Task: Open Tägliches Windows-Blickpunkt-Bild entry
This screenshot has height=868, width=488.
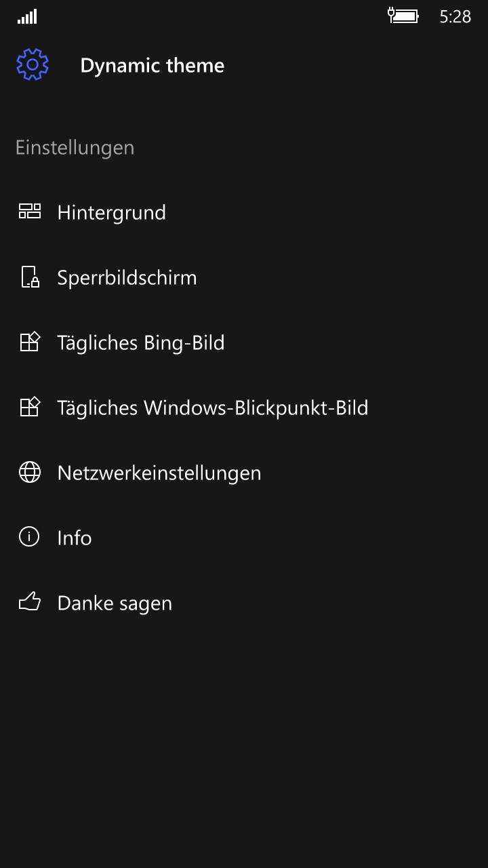Action: click(x=213, y=408)
